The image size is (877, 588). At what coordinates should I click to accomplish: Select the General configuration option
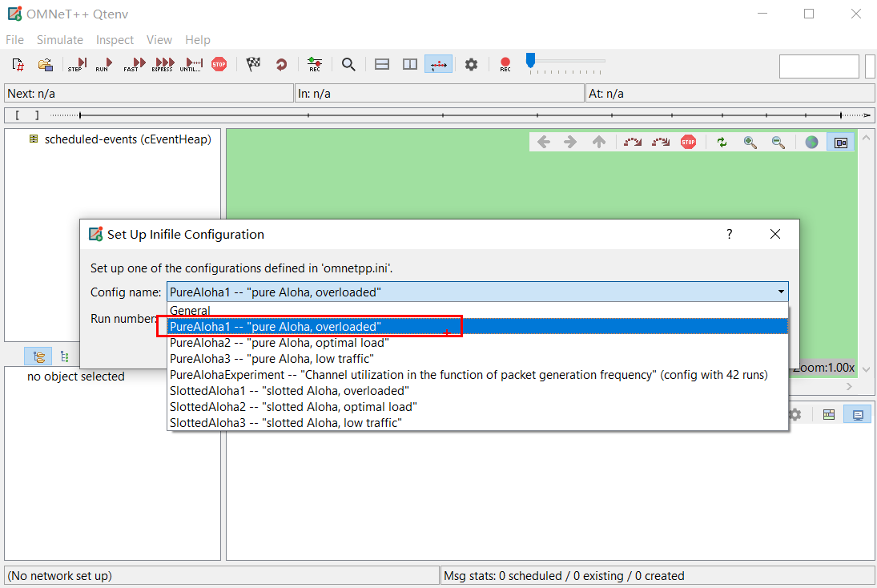pos(477,311)
